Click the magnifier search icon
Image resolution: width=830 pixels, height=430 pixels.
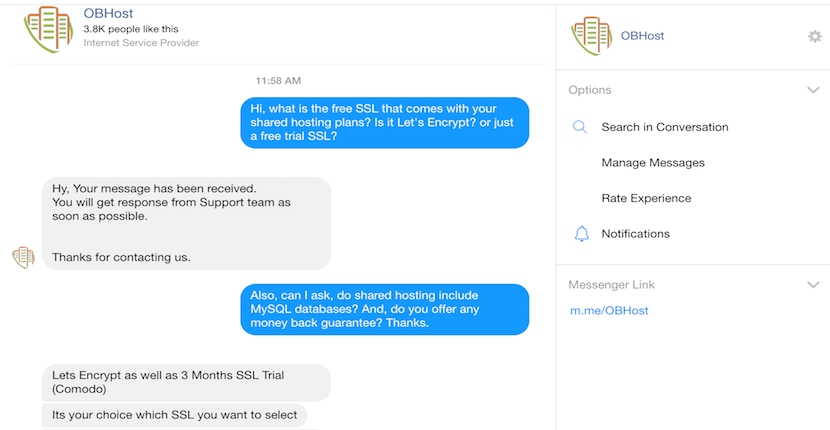click(x=580, y=127)
